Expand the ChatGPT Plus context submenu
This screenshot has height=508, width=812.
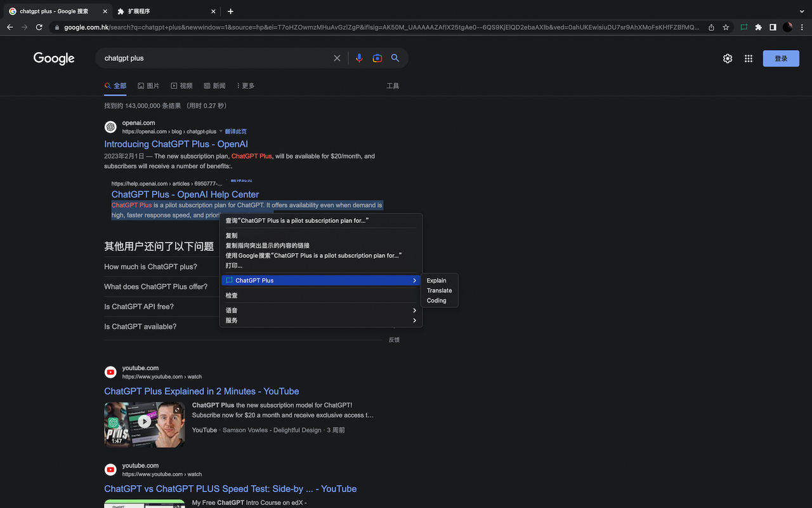click(321, 281)
